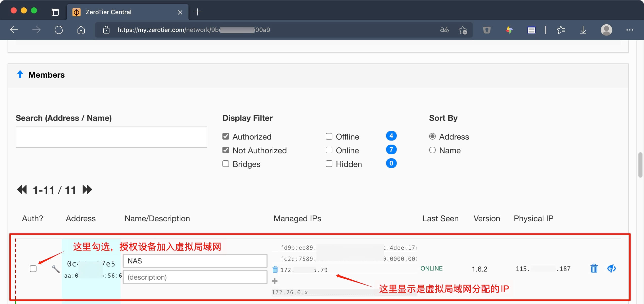Viewport: 644px width, 304px height.
Task: Uncheck the Authorized display filter
Action: click(x=226, y=137)
